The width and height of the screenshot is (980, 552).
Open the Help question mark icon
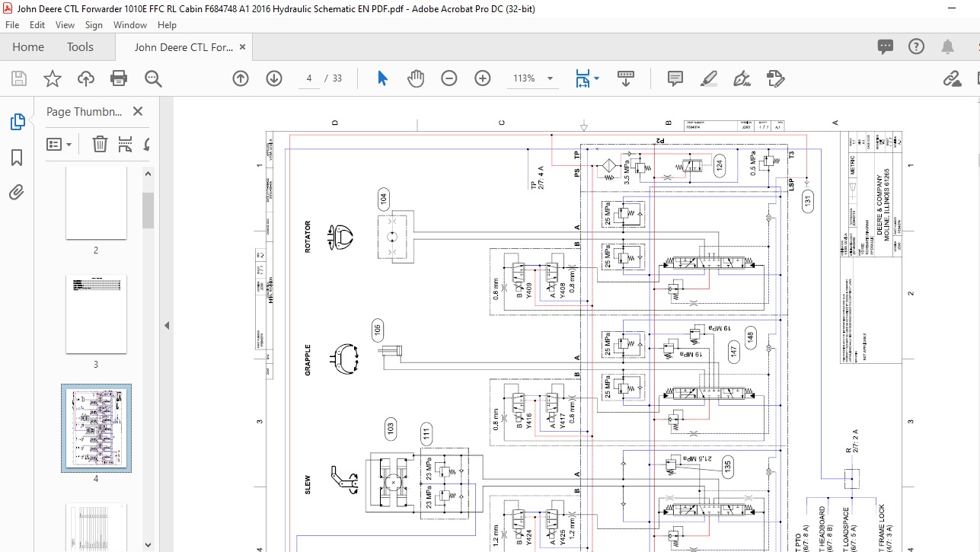click(917, 47)
